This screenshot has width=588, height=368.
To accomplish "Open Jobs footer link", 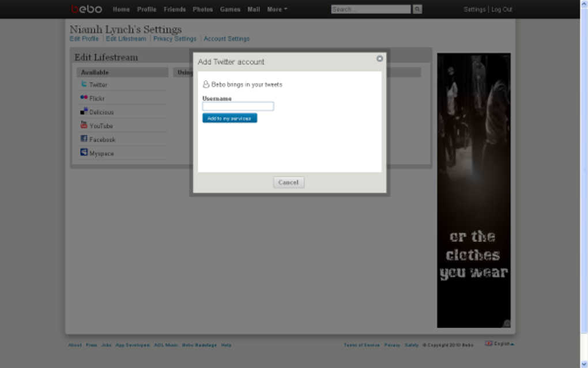I will tap(106, 345).
